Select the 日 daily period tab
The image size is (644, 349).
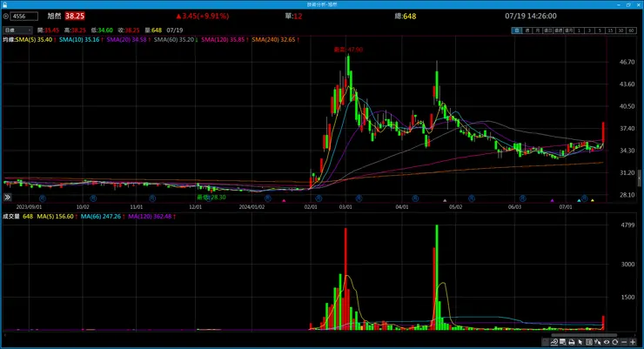click(x=517, y=30)
